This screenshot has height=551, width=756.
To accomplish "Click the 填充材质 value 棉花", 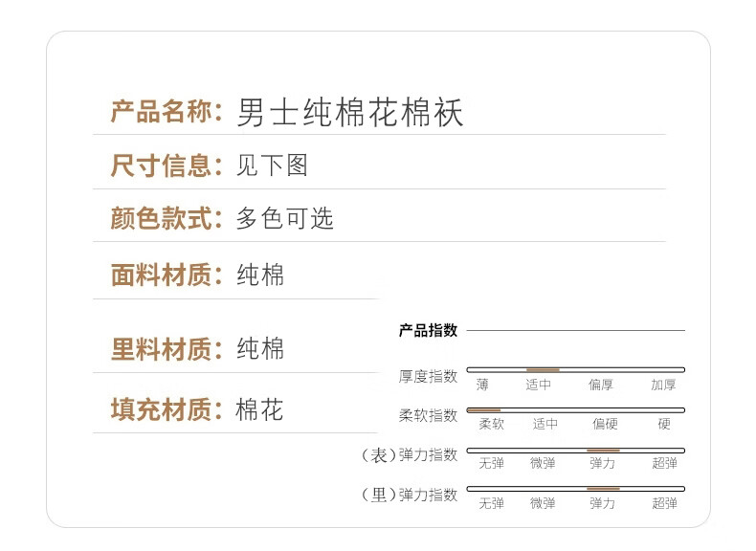I will 260,410.
